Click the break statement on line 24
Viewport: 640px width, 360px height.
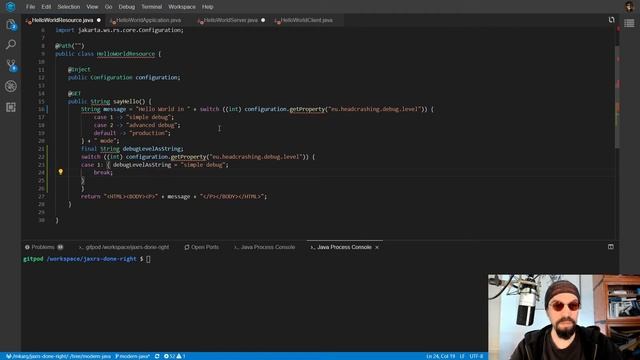point(103,173)
